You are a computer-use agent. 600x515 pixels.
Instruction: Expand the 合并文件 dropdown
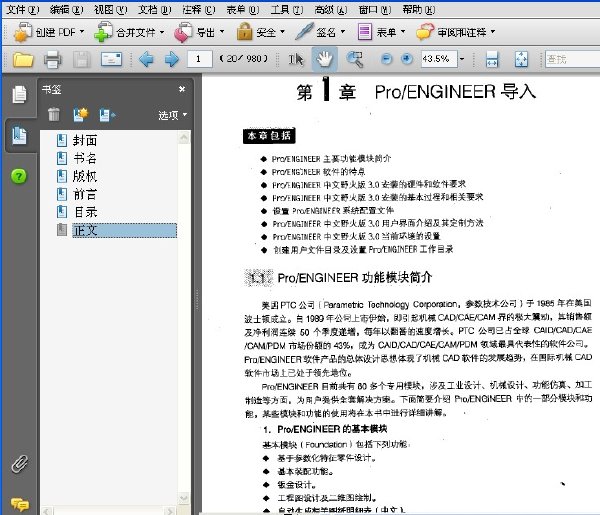[162, 32]
